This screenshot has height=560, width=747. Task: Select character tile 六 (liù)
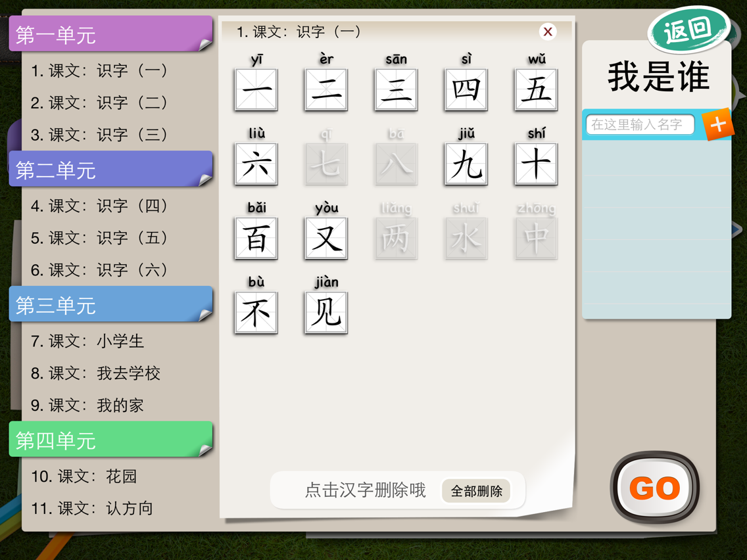[256, 164]
